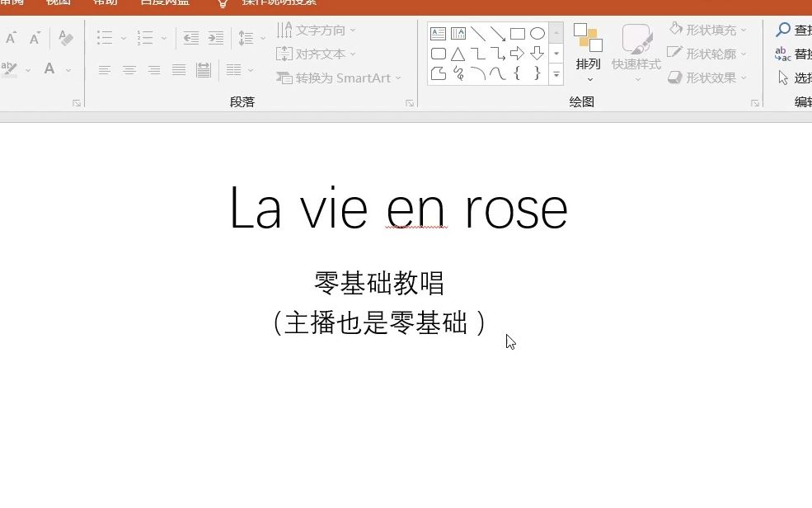
Task: Select the horizontal Text Box shape
Action: coord(438,34)
